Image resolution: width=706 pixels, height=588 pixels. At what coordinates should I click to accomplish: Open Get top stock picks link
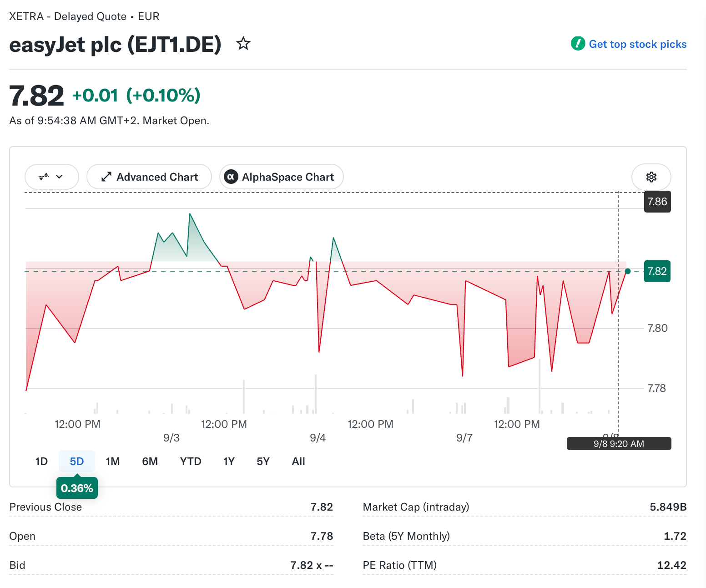pyautogui.click(x=637, y=44)
